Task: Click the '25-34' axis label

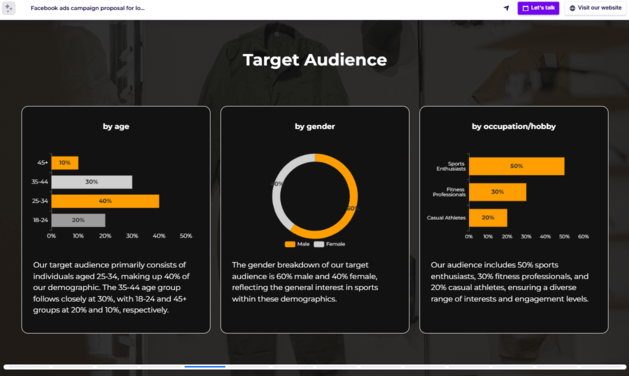Action: click(40, 201)
